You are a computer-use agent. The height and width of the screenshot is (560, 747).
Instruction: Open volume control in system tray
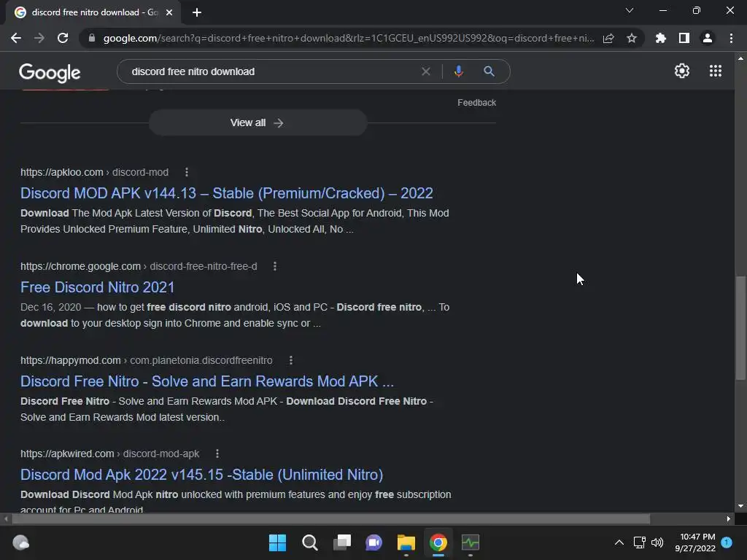(657, 542)
